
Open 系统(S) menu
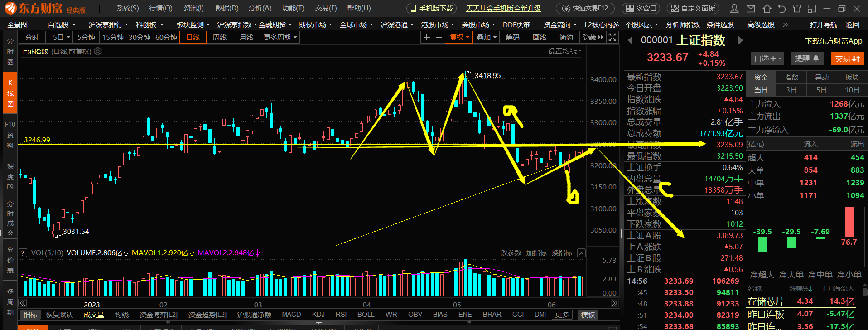tap(128, 8)
